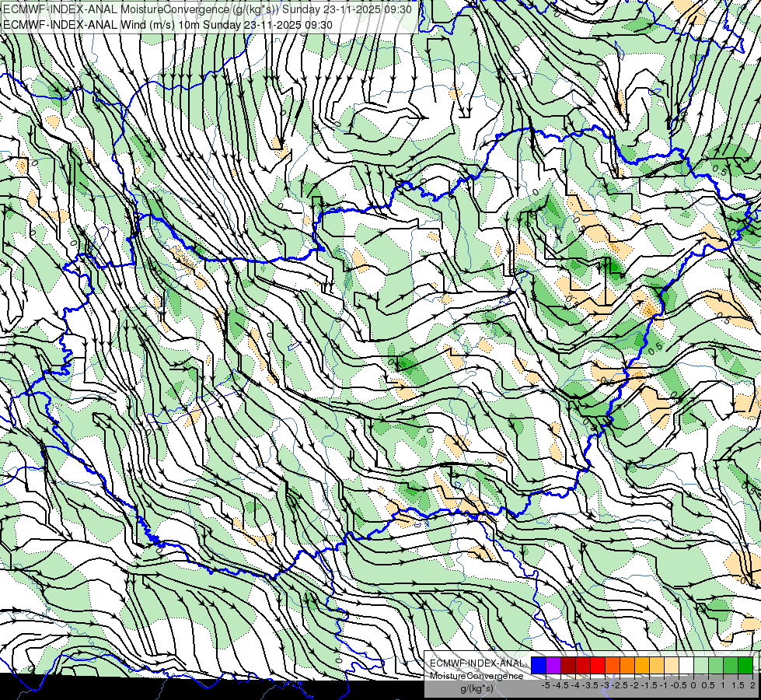Viewport: 761px width, 700px height.
Task: Click the dark green swatch between 1.5 and 2
Action: (x=745, y=665)
